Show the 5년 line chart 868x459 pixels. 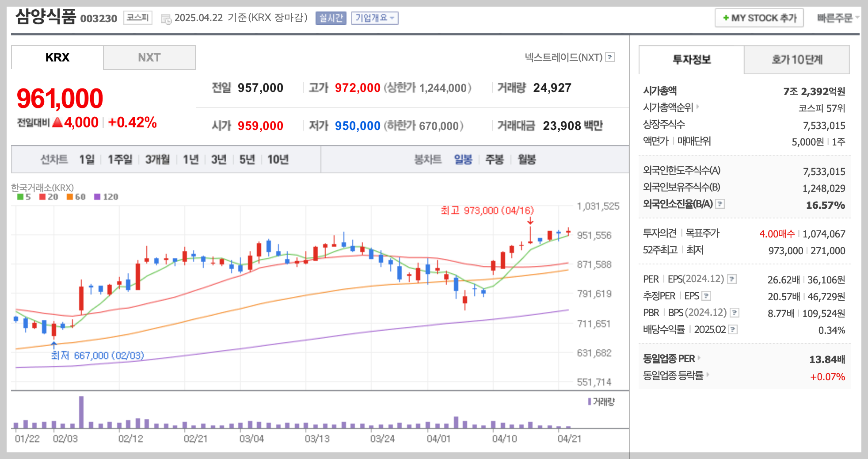click(x=247, y=159)
